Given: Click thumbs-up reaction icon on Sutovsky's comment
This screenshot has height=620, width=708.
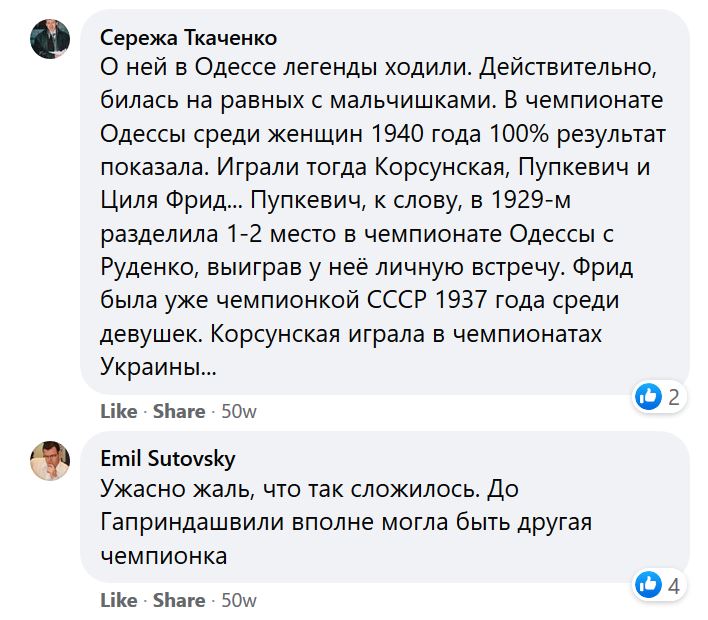Looking at the screenshot, I should click(x=649, y=585).
